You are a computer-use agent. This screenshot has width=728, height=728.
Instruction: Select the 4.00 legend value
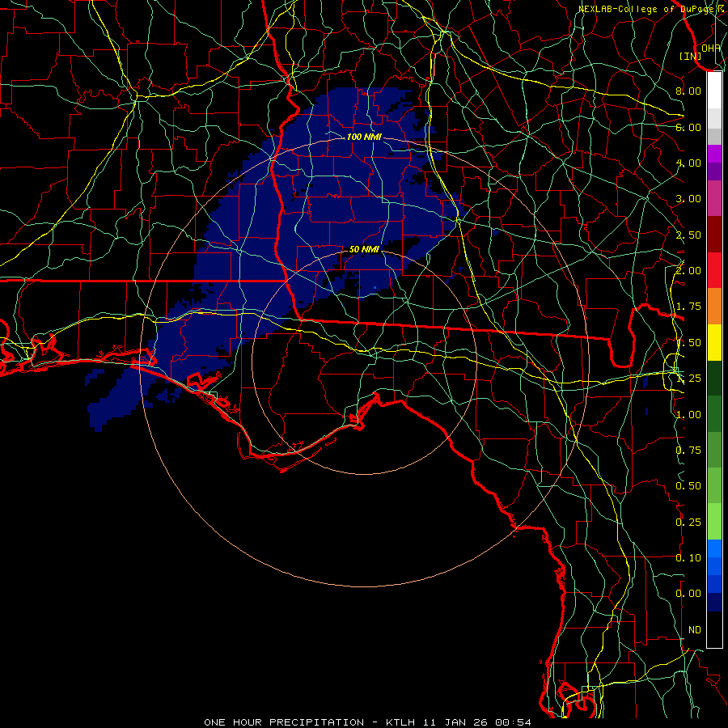click(688, 163)
